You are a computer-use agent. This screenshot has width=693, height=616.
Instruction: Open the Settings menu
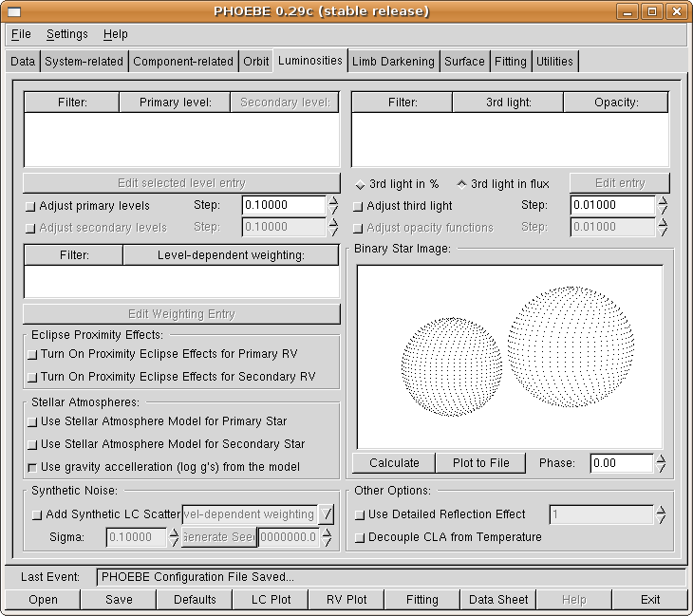point(67,34)
